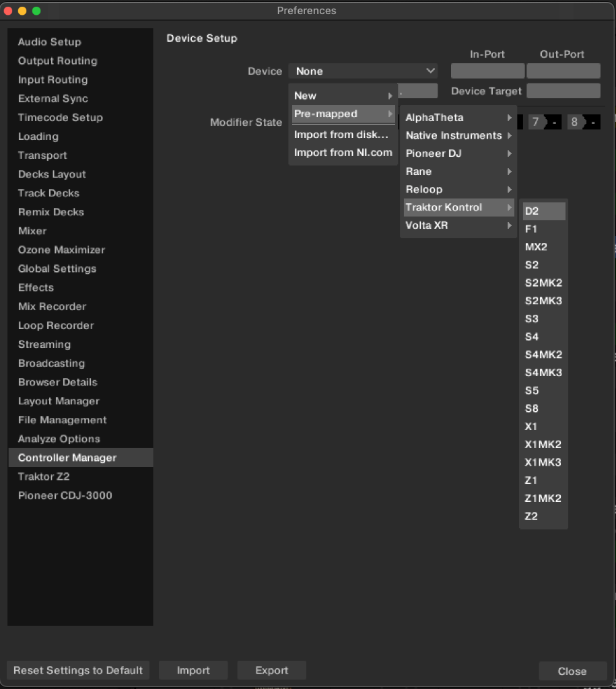Viewport: 616px width, 689px height.
Task: Pick Z1MK2 from controller list
Action: pos(544,499)
